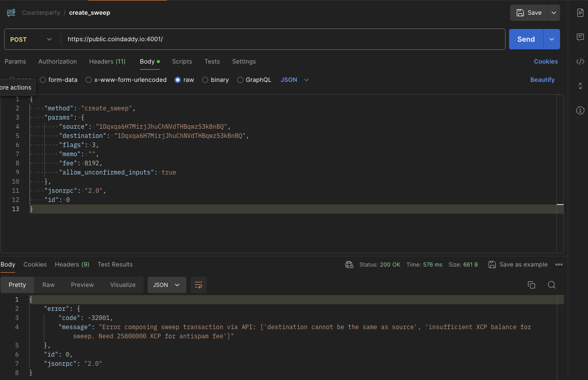Open the JSON body type dropdown
This screenshot has width=588, height=380.
tap(295, 80)
